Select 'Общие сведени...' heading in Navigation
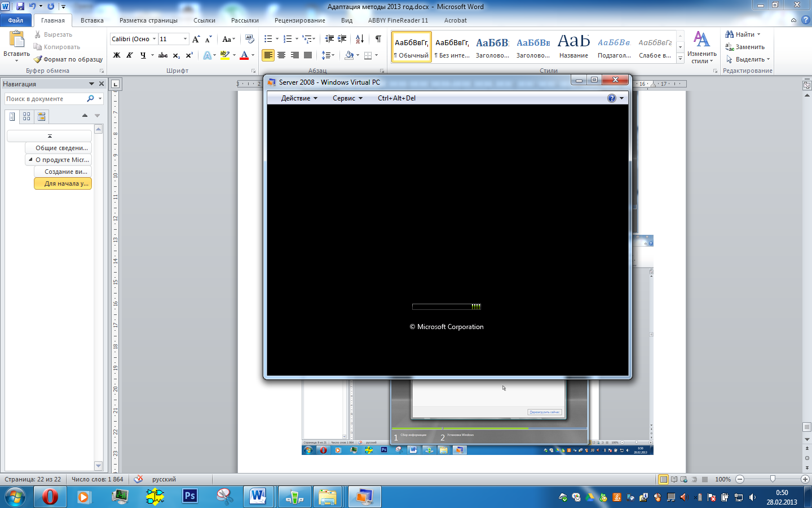The image size is (812, 508). click(58, 148)
